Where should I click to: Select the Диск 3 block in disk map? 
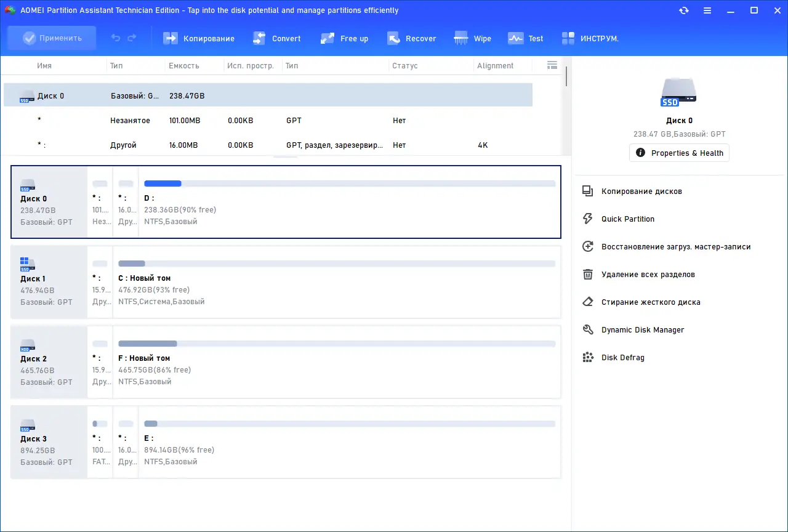49,442
